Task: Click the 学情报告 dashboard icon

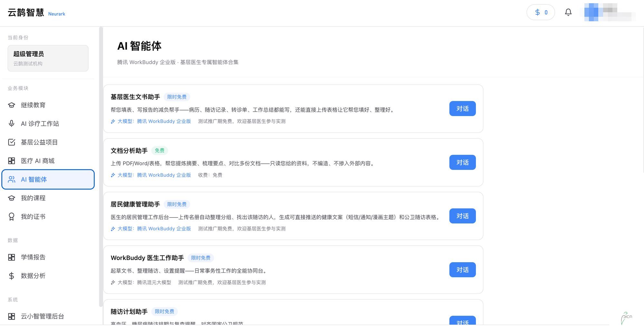Action: click(x=12, y=257)
